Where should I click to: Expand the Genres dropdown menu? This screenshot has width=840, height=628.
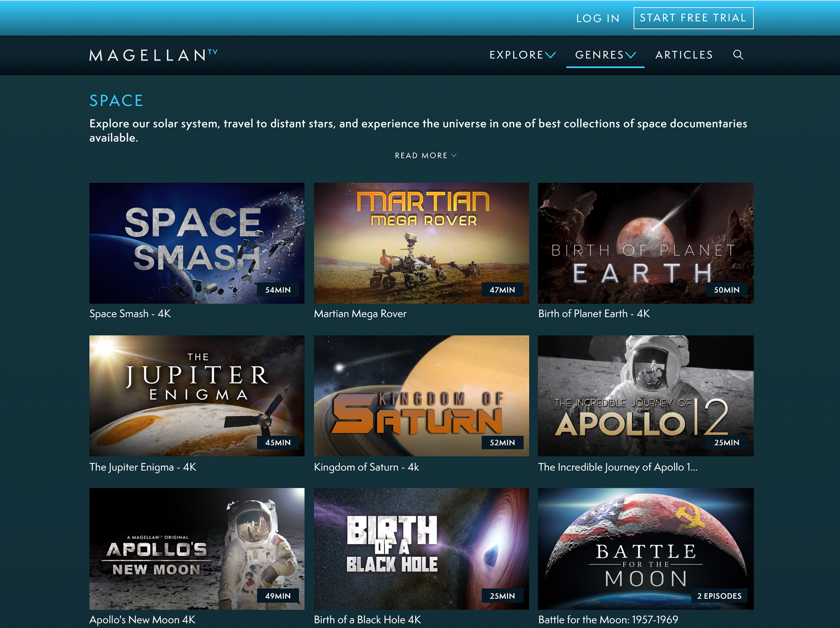(x=605, y=55)
